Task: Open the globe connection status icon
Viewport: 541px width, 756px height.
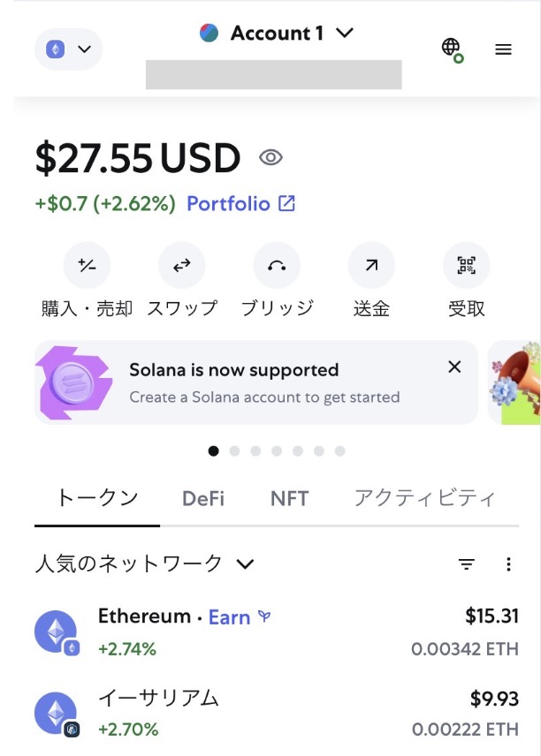Action: [x=452, y=49]
